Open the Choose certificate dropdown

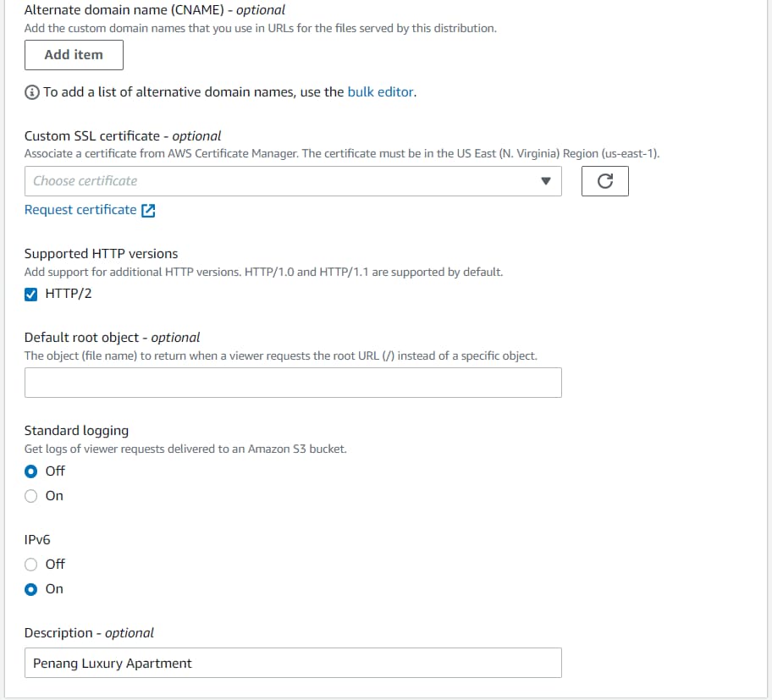coord(293,181)
